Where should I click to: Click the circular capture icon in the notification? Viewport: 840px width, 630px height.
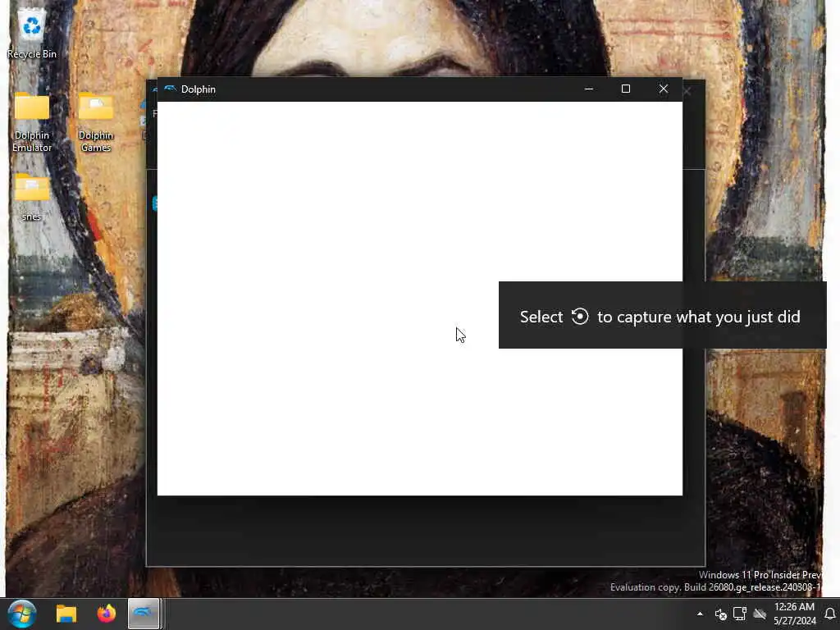pyautogui.click(x=580, y=316)
